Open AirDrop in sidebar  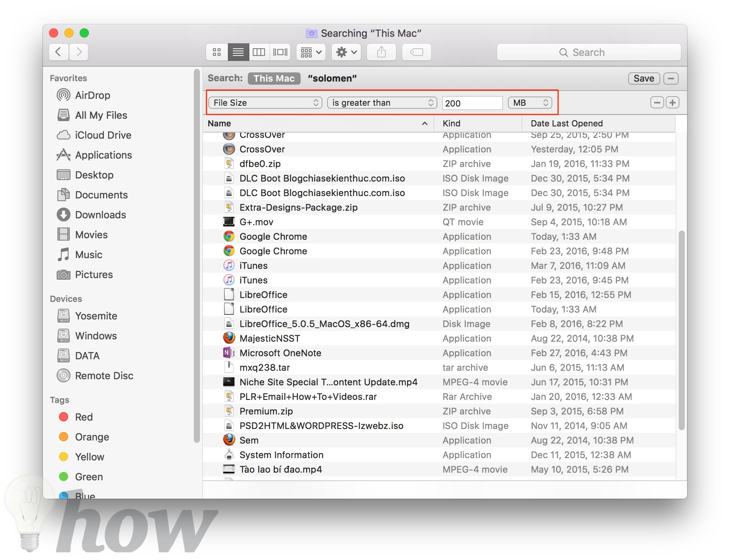pyautogui.click(x=92, y=95)
